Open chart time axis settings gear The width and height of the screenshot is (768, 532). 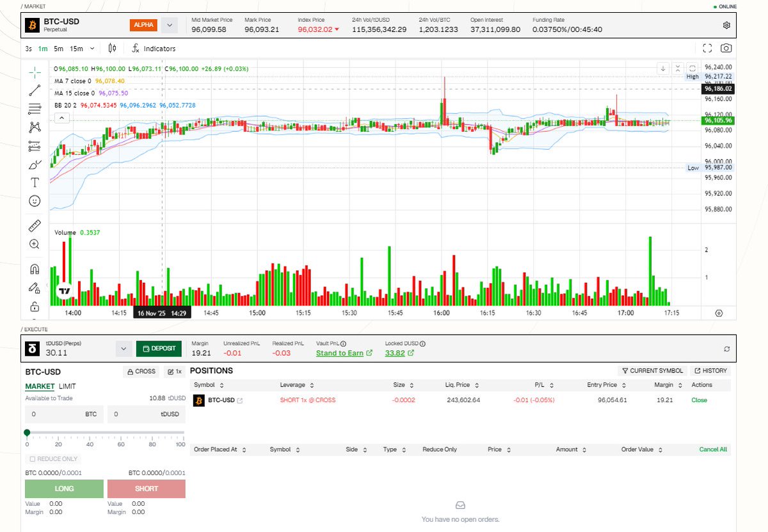tap(719, 313)
